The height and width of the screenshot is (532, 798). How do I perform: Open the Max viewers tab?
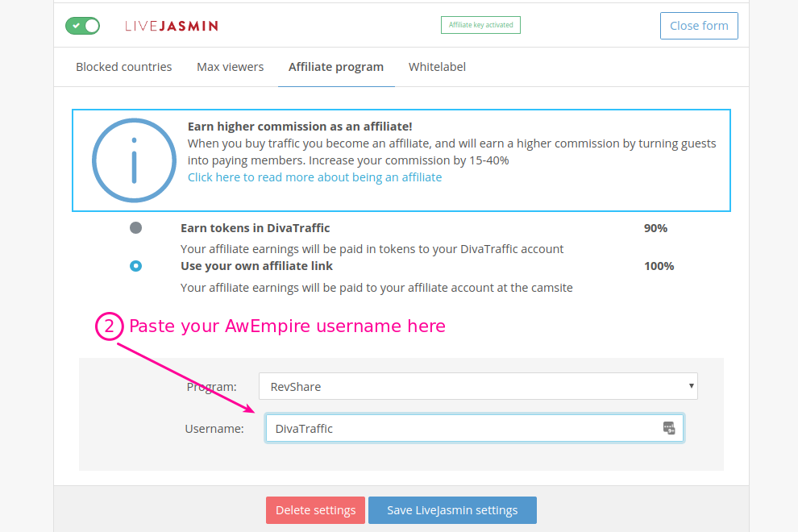click(x=230, y=67)
